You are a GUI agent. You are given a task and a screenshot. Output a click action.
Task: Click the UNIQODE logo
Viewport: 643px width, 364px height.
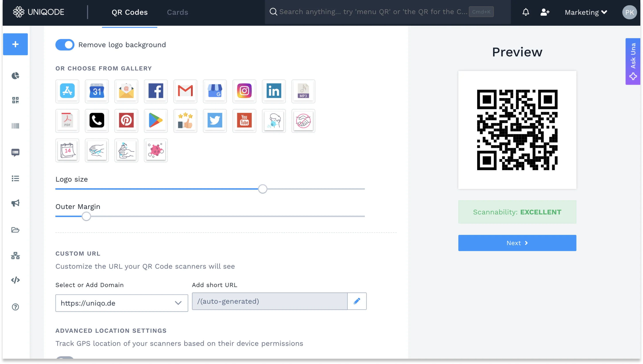[x=39, y=12]
